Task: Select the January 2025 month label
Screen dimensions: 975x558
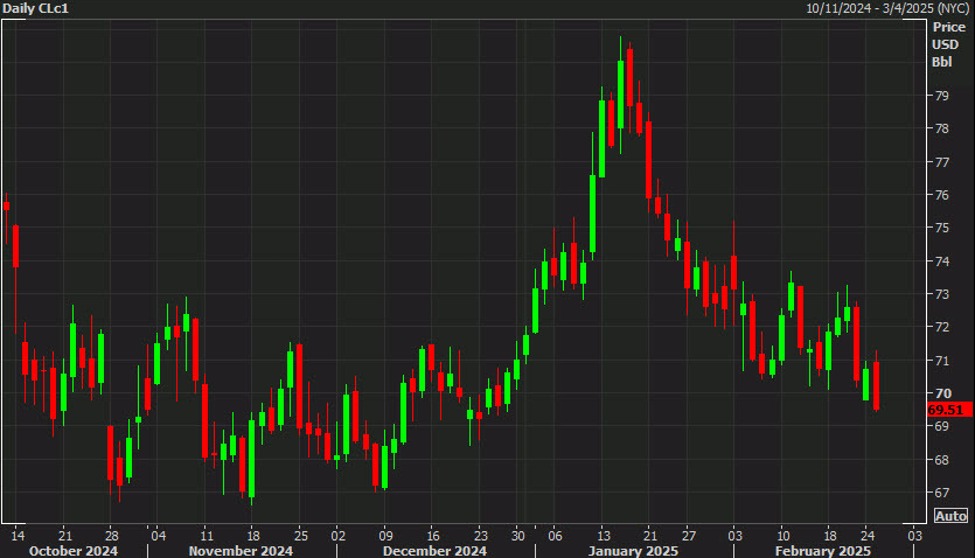Action: point(632,550)
